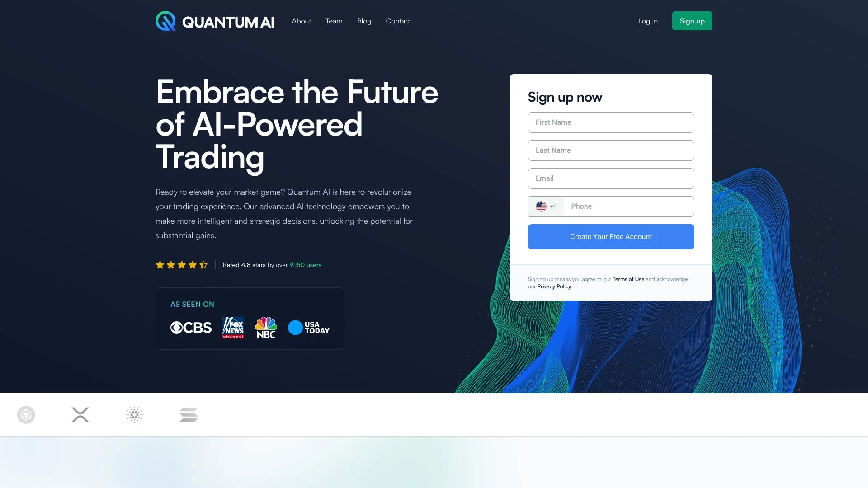
Task: Open the Team navigation menu item
Action: pyautogui.click(x=333, y=21)
